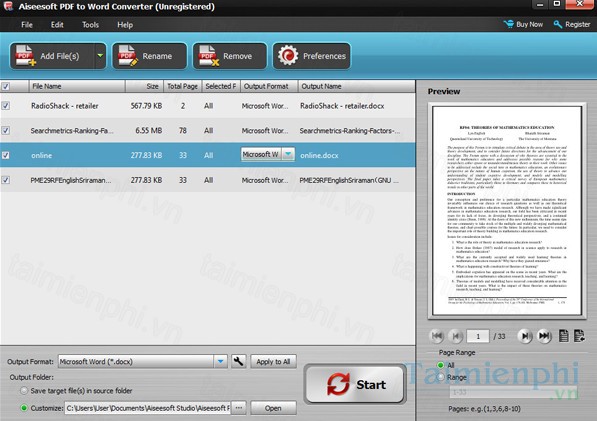This screenshot has height=421, width=597.
Task: Select the Customize output folder radio
Action: click(24, 408)
